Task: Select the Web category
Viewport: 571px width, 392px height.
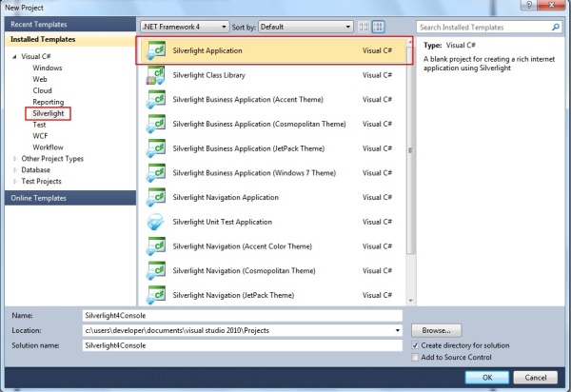Action: pos(40,79)
